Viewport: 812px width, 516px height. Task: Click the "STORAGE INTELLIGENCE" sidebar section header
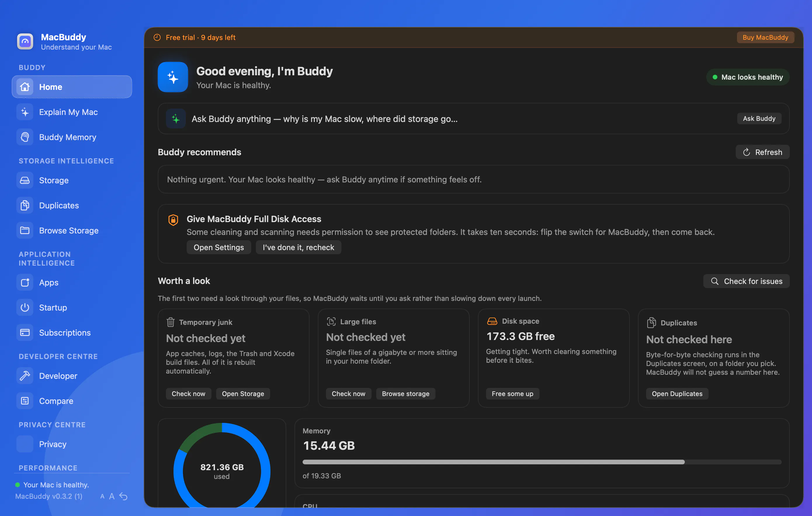(x=66, y=161)
